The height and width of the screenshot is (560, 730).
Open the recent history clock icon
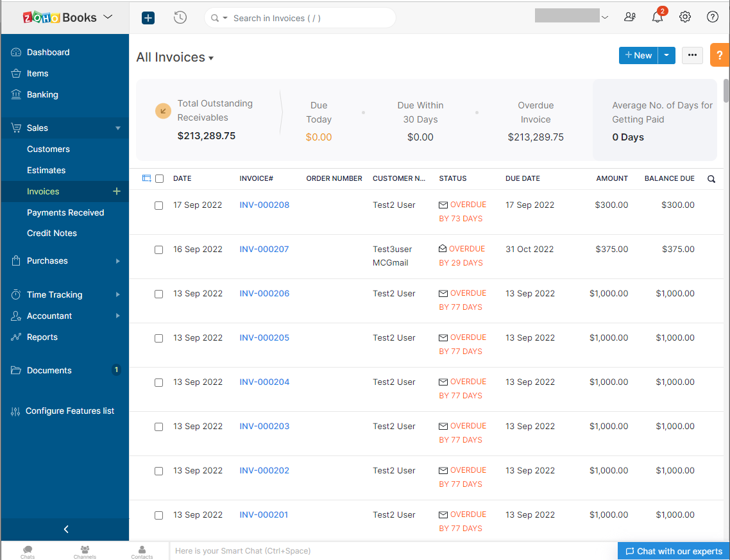tap(180, 18)
